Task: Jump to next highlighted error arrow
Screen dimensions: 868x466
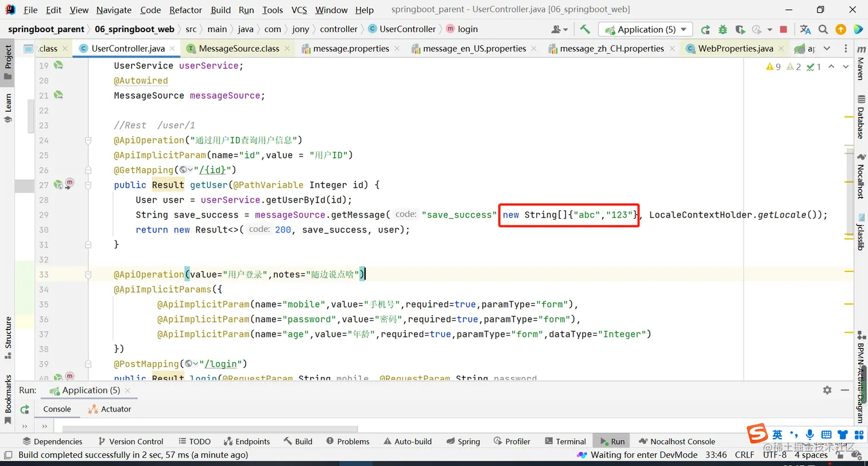Action: tap(846, 67)
